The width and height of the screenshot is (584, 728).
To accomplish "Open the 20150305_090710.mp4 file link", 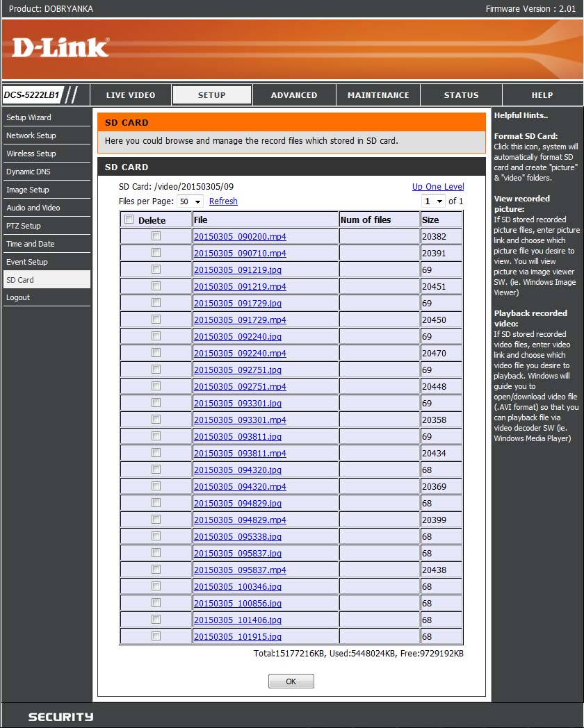I will [240, 254].
